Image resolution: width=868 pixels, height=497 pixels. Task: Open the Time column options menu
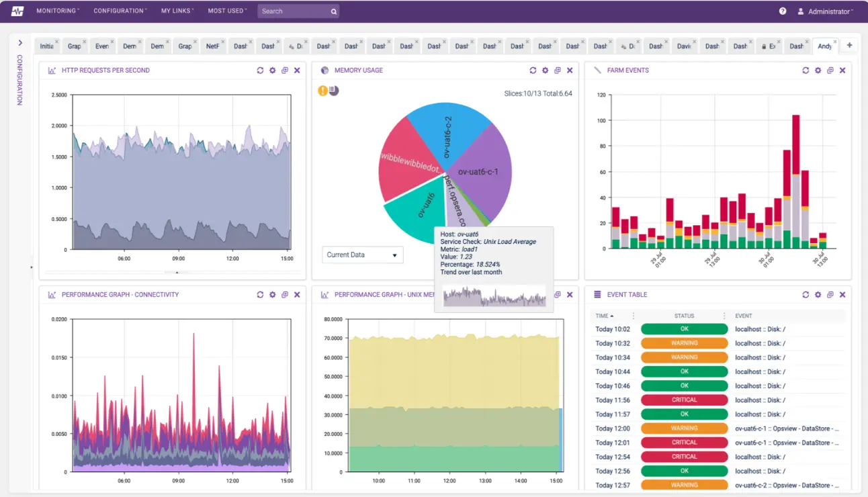pos(633,316)
